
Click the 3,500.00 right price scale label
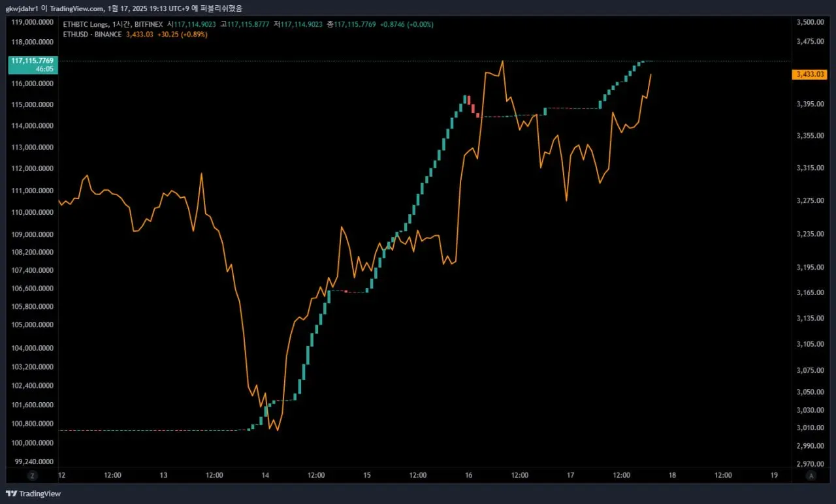pyautogui.click(x=810, y=22)
